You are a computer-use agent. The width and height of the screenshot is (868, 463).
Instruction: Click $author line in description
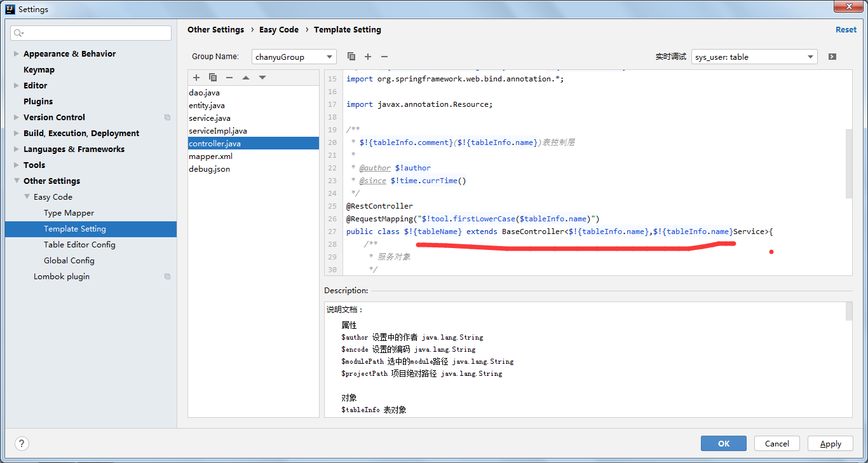tap(412, 337)
